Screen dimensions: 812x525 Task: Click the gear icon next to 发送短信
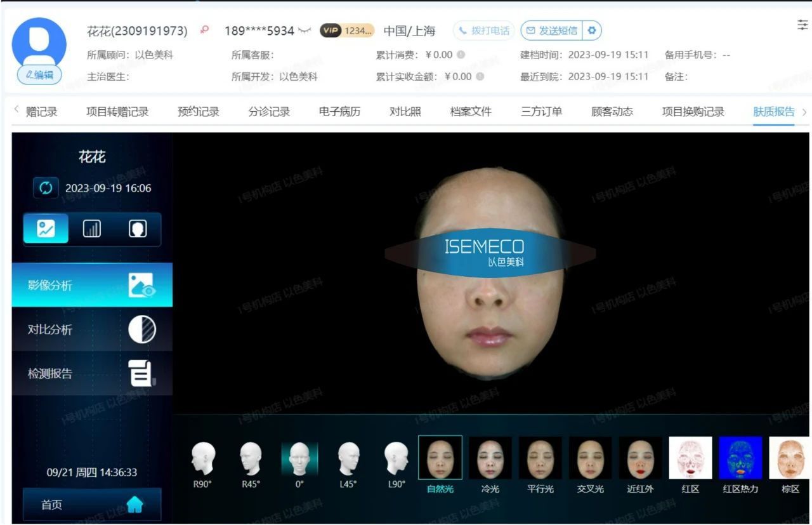click(x=592, y=30)
